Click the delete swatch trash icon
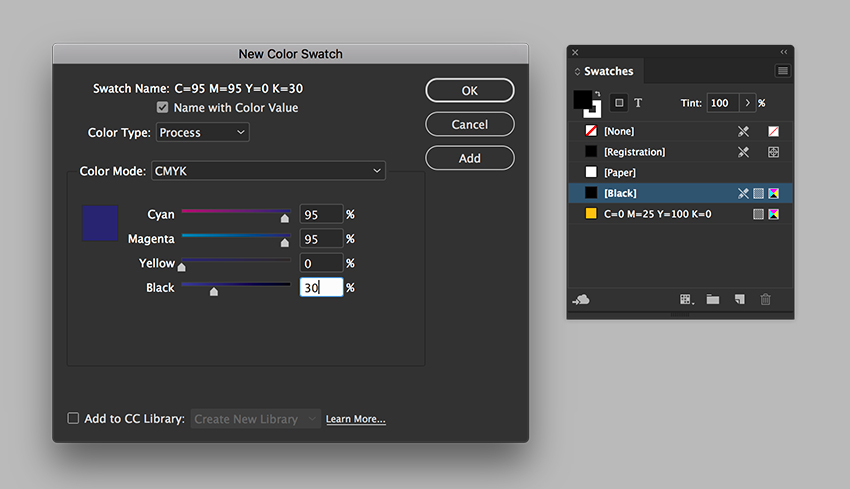 click(765, 299)
